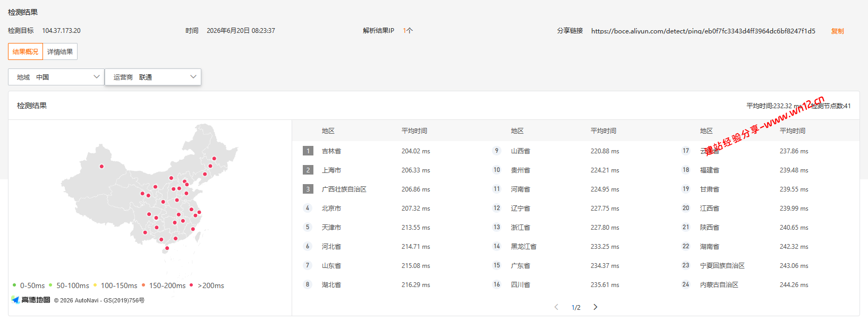Viewport: 868px width, 321px height.
Task: Select the 内蒙古自治区 row
Action: click(765, 285)
